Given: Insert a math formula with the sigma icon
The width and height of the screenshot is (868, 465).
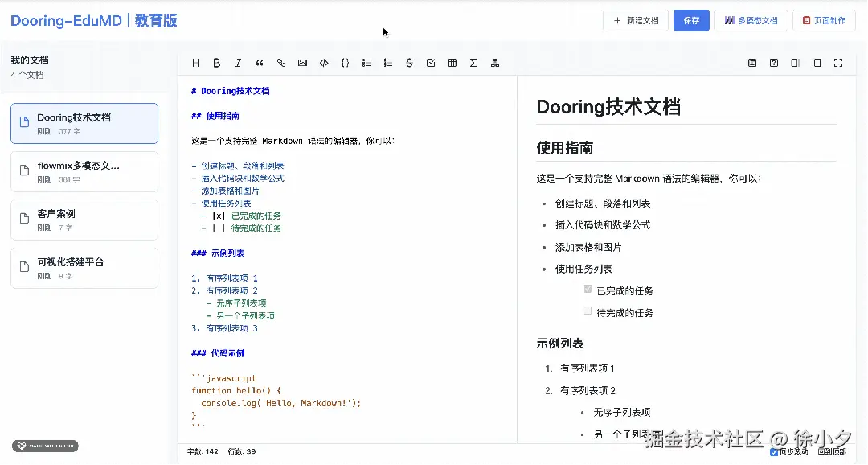Looking at the screenshot, I should point(473,64).
